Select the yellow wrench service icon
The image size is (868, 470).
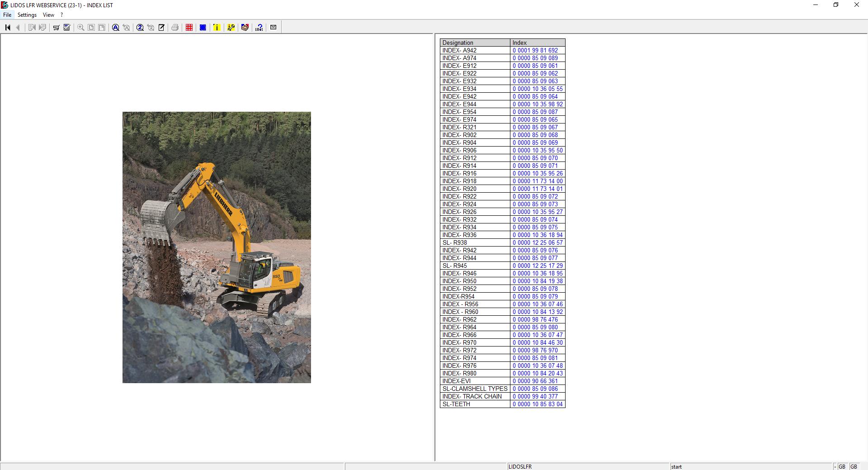click(x=231, y=27)
